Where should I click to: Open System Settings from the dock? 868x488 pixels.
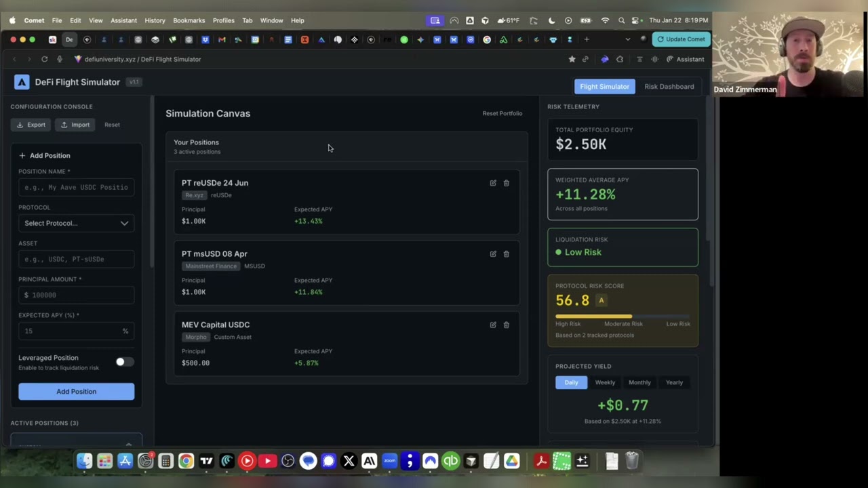coord(145,462)
